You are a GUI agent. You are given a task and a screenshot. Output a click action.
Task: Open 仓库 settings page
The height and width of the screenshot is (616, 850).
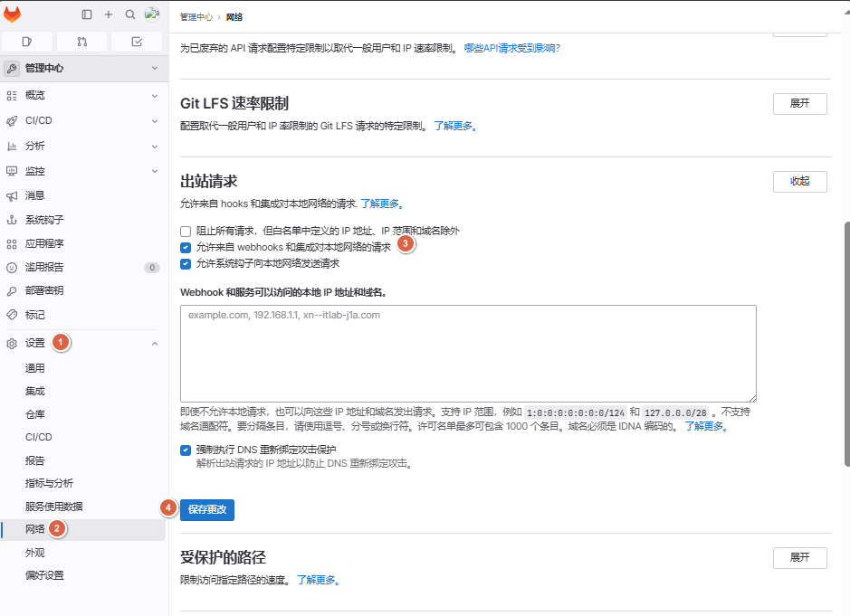[x=34, y=414]
